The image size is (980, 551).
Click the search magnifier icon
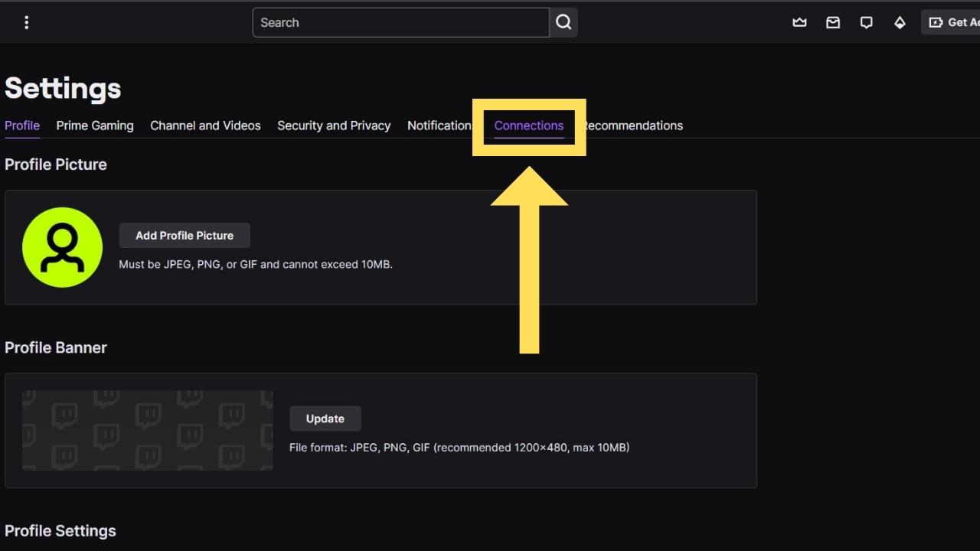tap(563, 22)
